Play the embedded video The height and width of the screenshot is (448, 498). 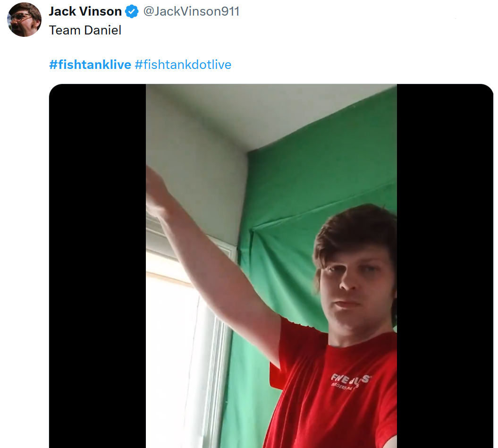point(271,266)
